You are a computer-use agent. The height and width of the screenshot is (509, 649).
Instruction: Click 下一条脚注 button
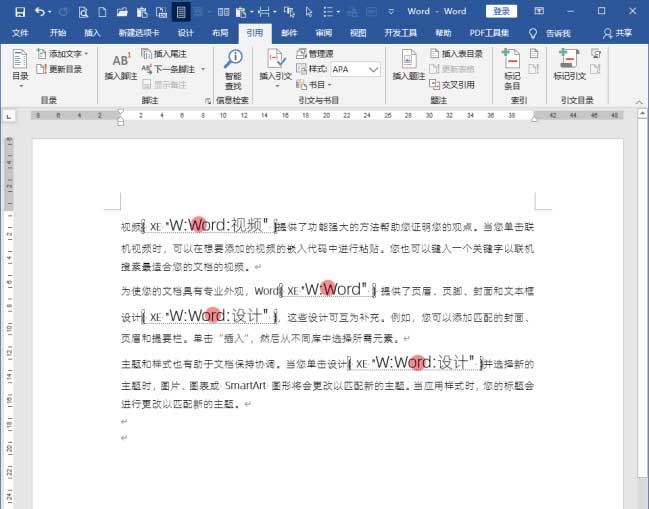pyautogui.click(x=169, y=69)
